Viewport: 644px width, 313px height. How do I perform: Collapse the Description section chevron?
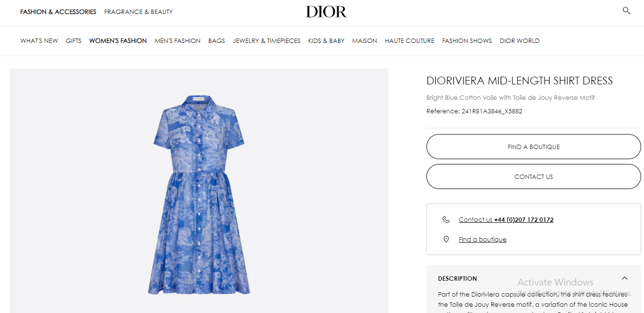point(625,278)
